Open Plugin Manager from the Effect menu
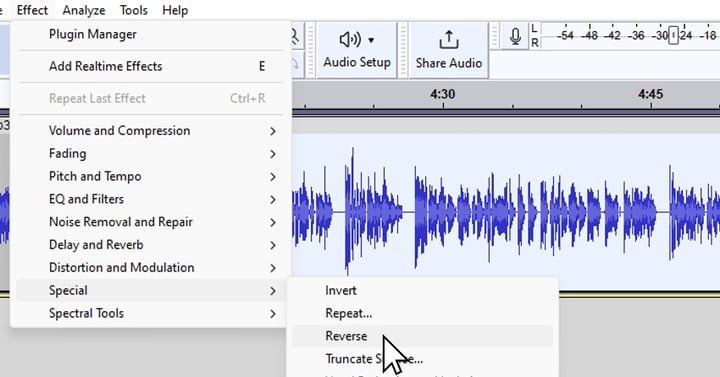This screenshot has height=377, width=720. click(x=151, y=34)
